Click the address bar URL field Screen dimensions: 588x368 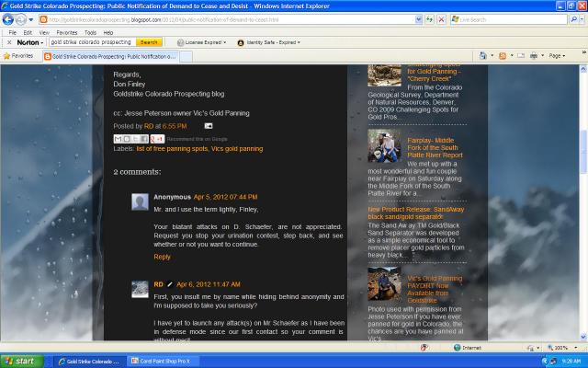(227, 19)
